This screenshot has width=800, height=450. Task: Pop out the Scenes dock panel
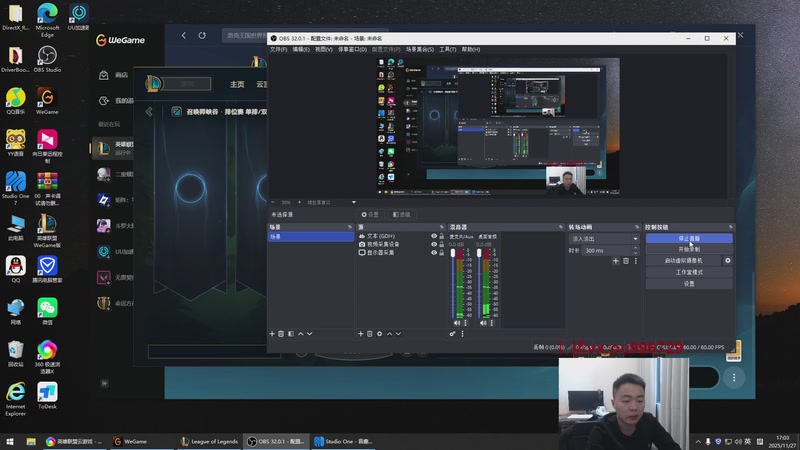(350, 227)
